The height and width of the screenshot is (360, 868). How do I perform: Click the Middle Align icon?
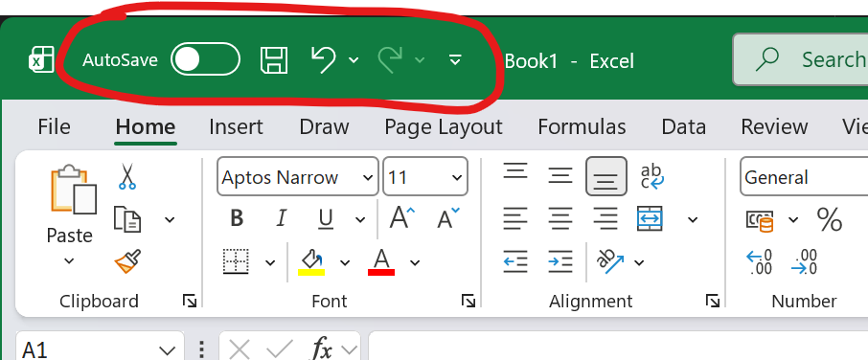click(560, 176)
